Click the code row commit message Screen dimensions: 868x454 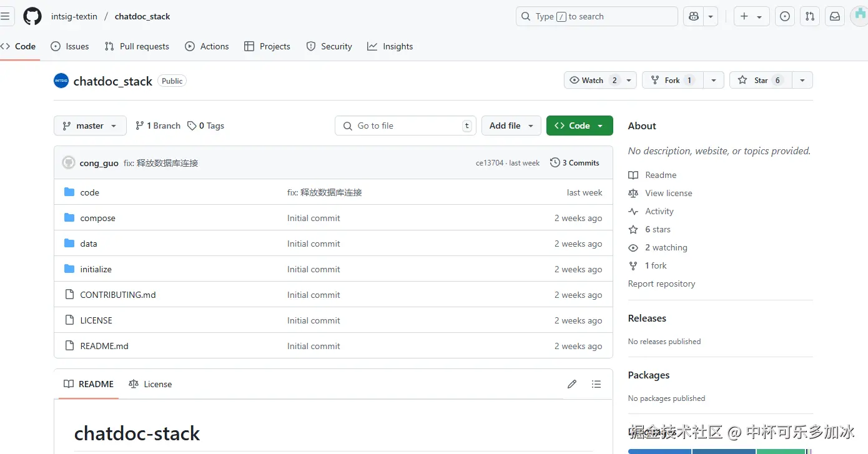point(325,192)
